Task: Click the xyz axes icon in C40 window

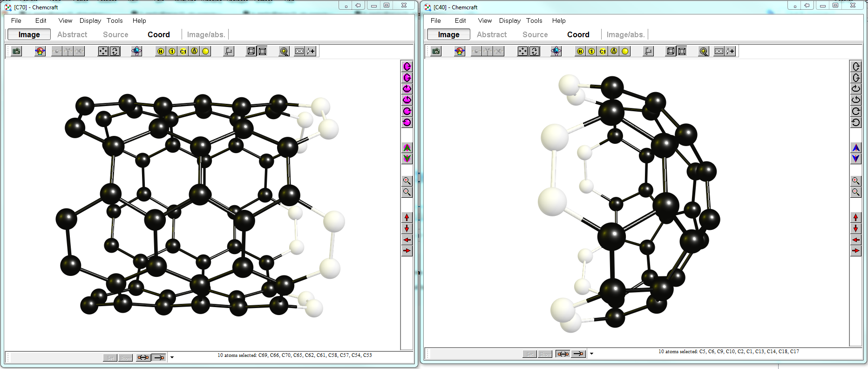Action: [x=648, y=51]
